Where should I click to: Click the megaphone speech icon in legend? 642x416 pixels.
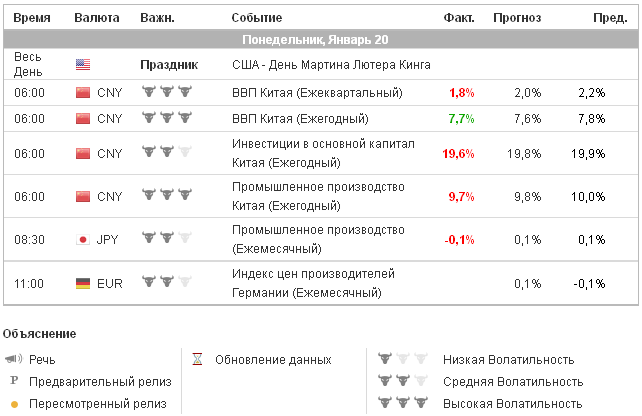coord(13,359)
